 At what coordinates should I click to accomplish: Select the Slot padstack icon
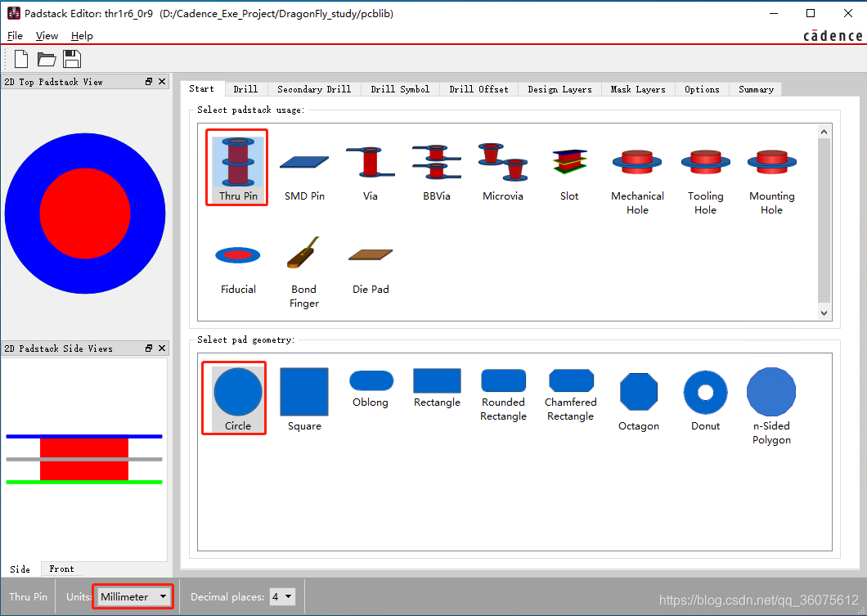click(x=569, y=170)
